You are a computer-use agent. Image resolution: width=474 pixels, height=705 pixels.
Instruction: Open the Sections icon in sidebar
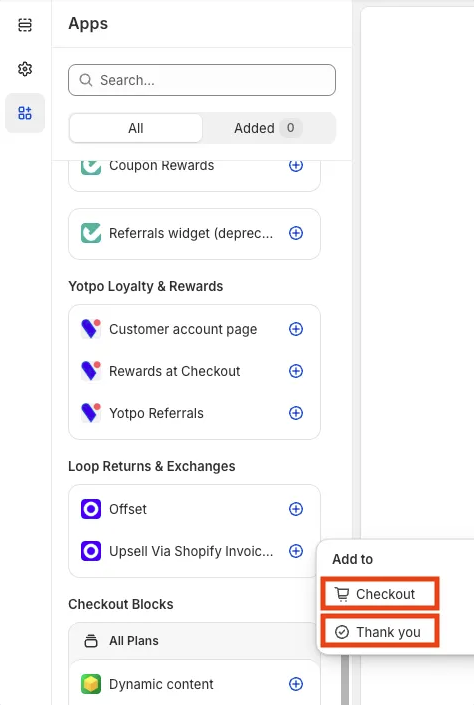pos(25,25)
